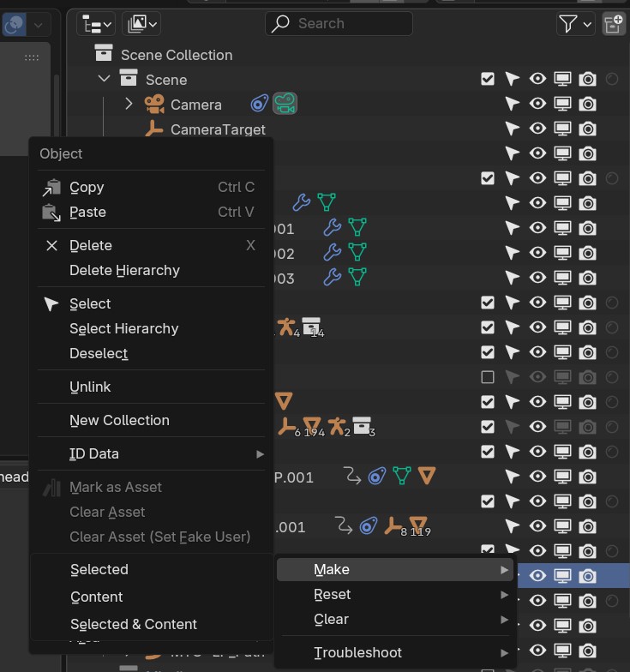Click the green camera data icon
The width and height of the screenshot is (630, 672).
[x=285, y=104]
